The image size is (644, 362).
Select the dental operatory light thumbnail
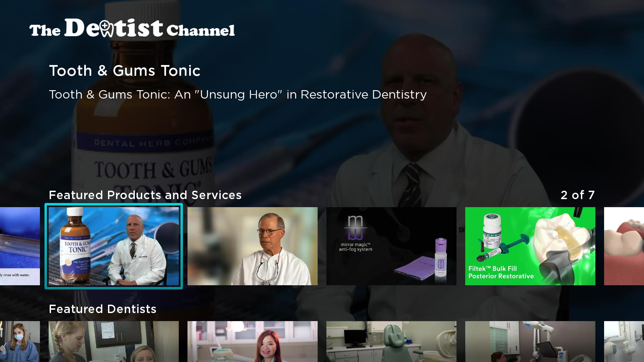[530, 341]
